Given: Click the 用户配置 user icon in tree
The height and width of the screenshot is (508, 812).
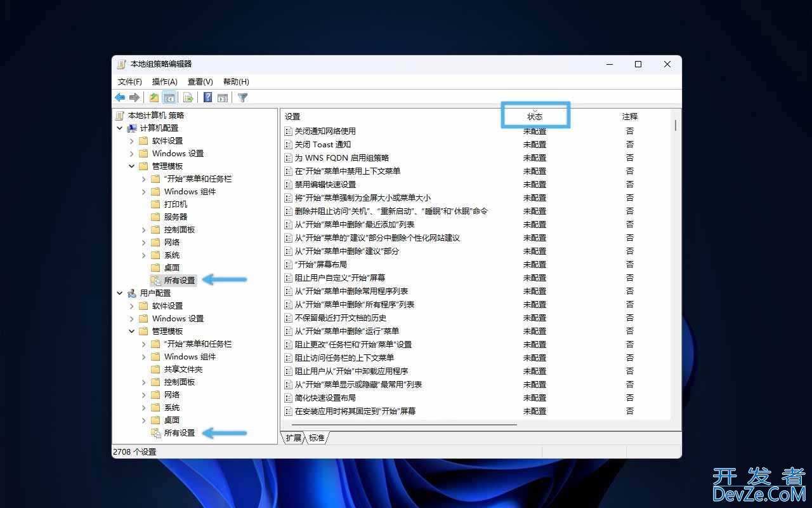Looking at the screenshot, I should pyautogui.click(x=132, y=293).
